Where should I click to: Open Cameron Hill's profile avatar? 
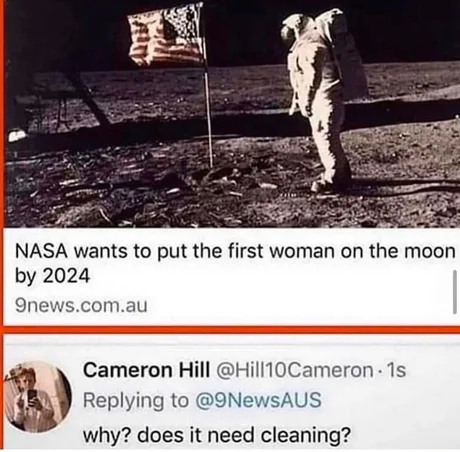[38, 396]
